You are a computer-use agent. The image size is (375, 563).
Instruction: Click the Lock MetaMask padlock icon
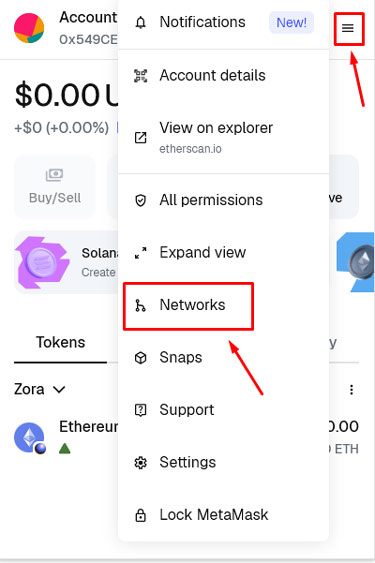tap(140, 515)
